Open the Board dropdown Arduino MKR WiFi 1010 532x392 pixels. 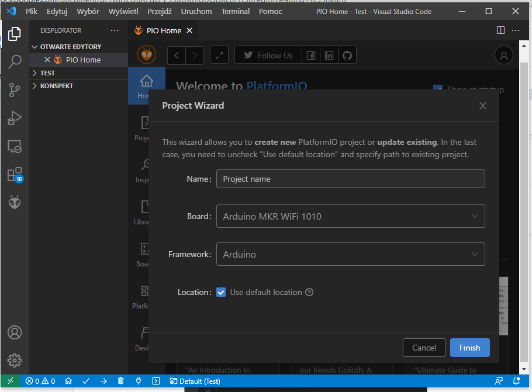(x=351, y=216)
